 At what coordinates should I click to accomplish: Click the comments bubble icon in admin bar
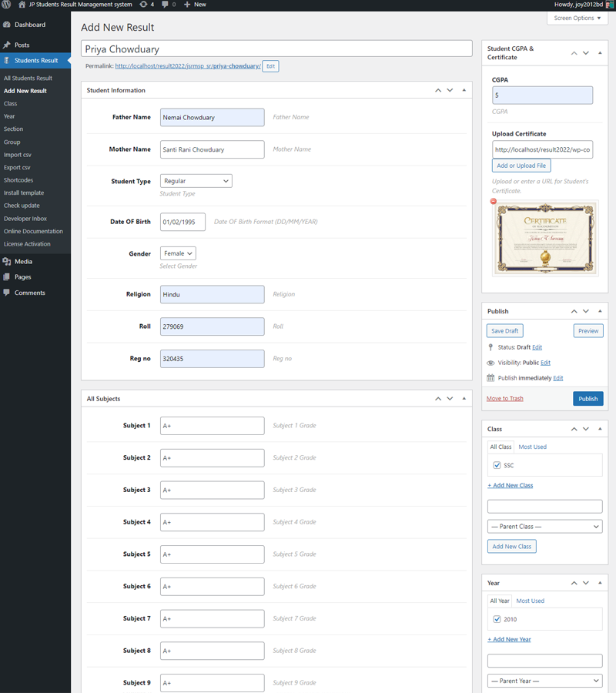164,5
